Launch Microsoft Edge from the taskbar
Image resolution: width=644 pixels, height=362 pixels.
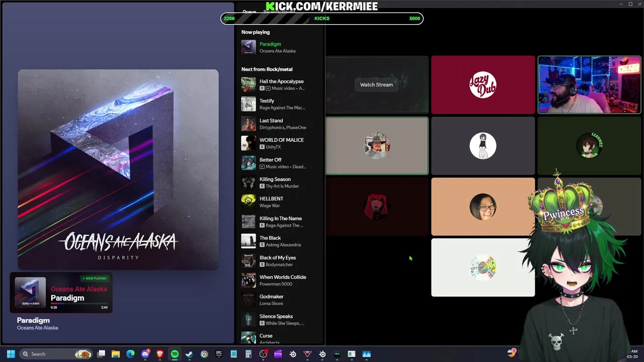[x=130, y=354]
